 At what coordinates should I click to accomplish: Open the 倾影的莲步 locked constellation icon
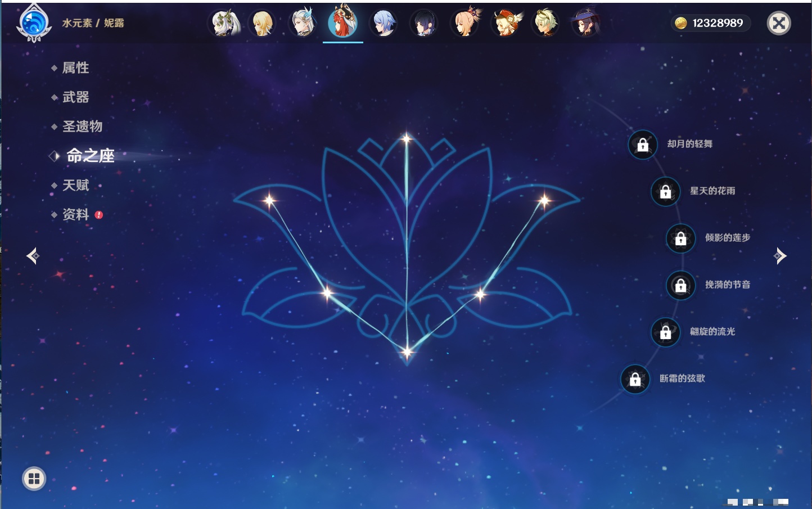681,238
